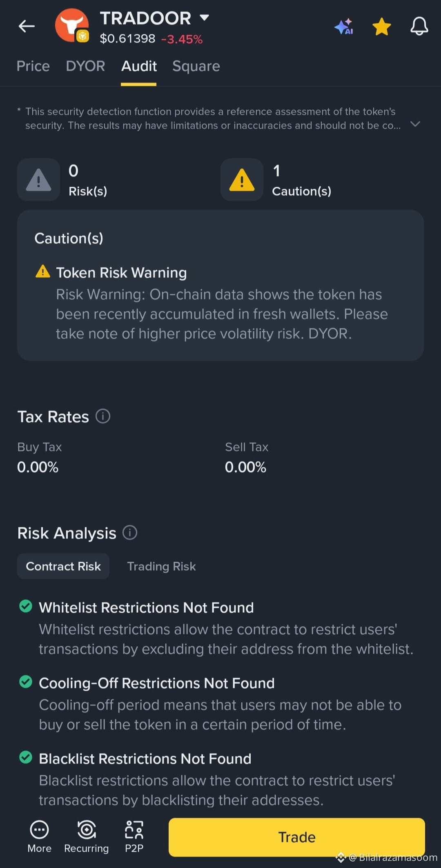Open the P2P trading icon
The width and height of the screenshot is (441, 868).
pos(134,836)
